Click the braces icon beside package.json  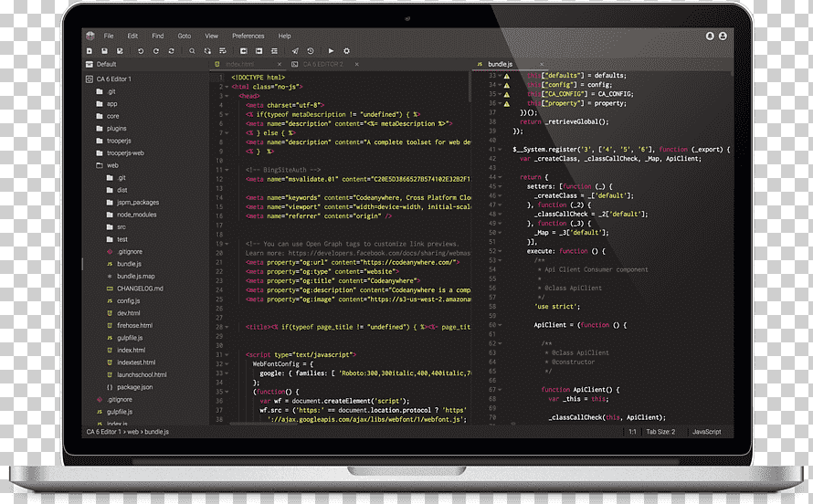point(110,387)
